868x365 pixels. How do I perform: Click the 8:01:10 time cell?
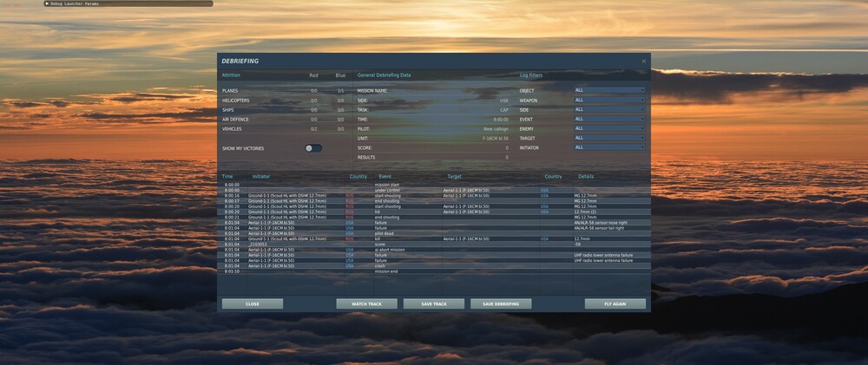click(x=232, y=271)
